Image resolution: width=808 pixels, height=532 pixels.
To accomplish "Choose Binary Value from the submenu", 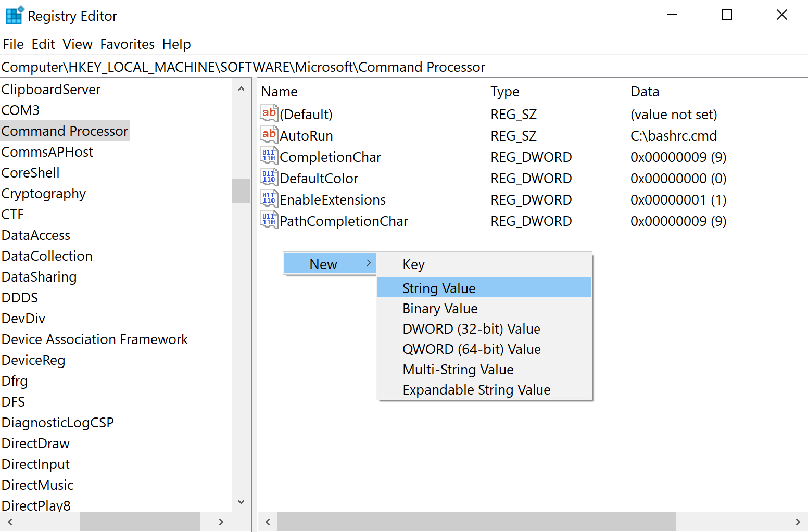I will 484,309.
